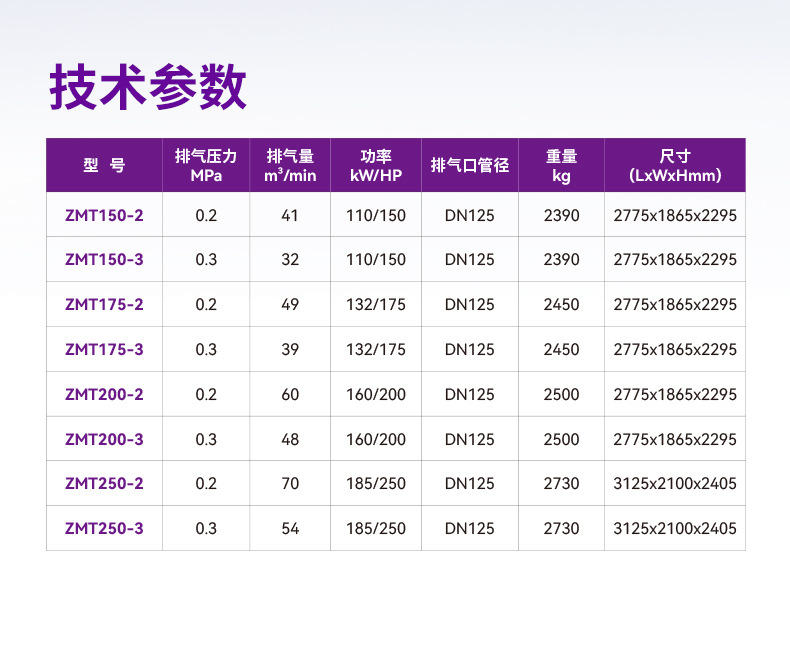Image resolution: width=790 pixels, height=658 pixels.
Task: Click pressure 0.2 in ZMT250-2 row
Action: click(x=206, y=483)
